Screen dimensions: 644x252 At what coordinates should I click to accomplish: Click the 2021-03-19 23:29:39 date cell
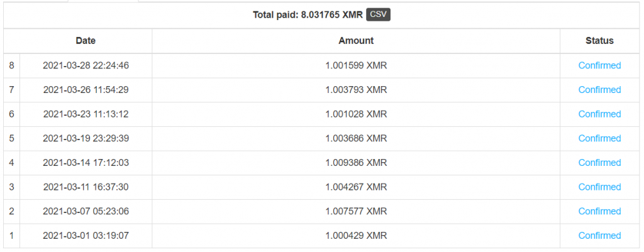coord(86,138)
